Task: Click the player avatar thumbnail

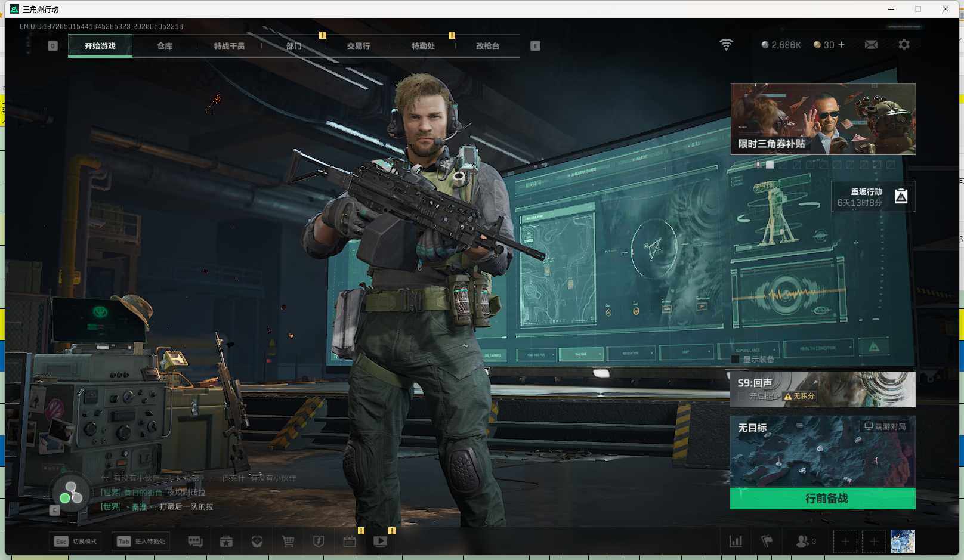Action: point(903,542)
